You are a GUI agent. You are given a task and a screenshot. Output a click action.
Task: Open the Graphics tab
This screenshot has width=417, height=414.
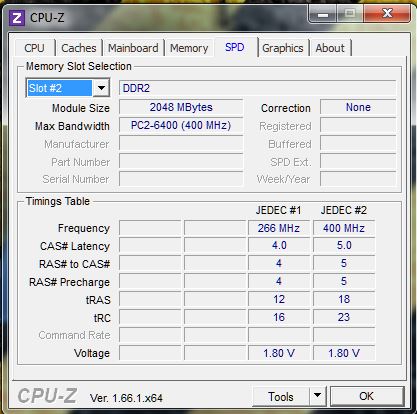tap(283, 48)
